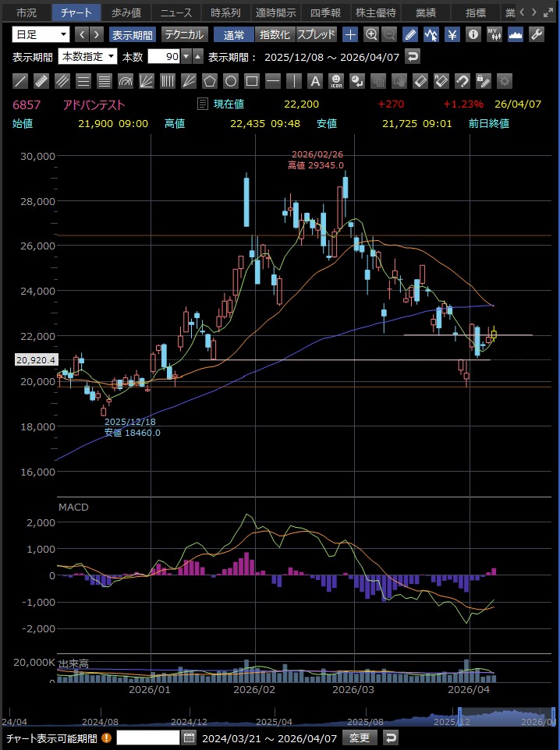The image size is (560, 750).
Task: Toggle 指数化 indexed display mode
Action: click(275, 34)
